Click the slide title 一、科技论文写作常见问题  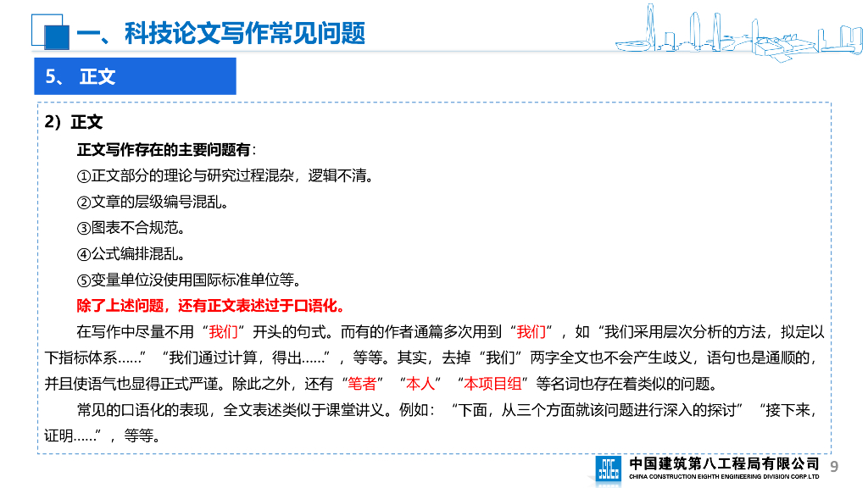tap(220, 33)
